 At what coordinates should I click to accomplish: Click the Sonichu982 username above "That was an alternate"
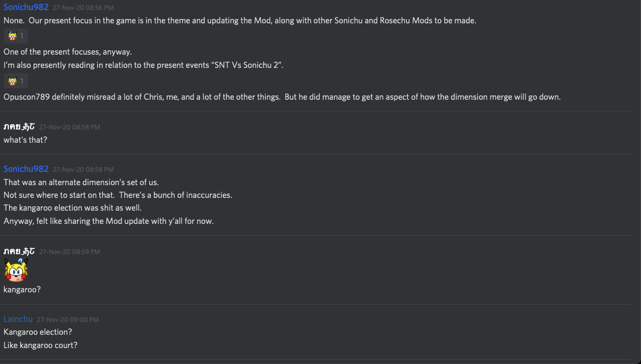26,169
